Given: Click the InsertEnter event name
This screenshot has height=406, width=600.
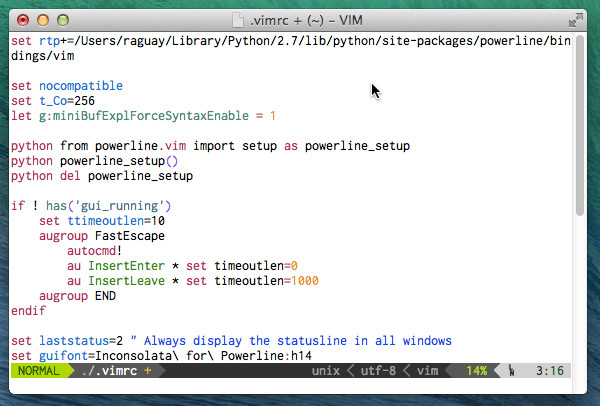Looking at the screenshot, I should coord(126,266).
